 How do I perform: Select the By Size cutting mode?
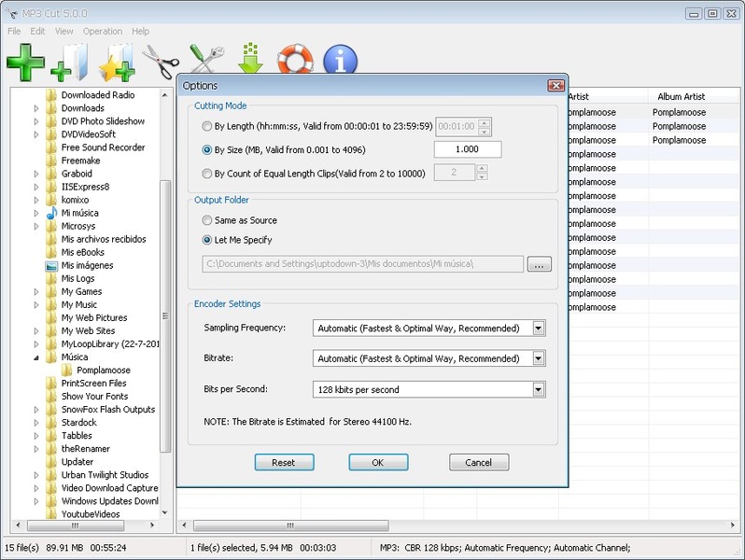point(206,149)
